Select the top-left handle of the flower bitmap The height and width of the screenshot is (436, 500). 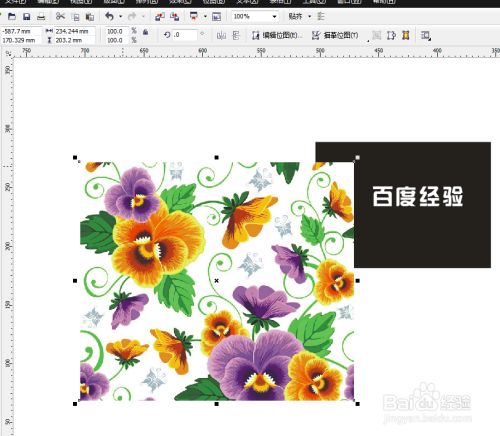point(75,157)
